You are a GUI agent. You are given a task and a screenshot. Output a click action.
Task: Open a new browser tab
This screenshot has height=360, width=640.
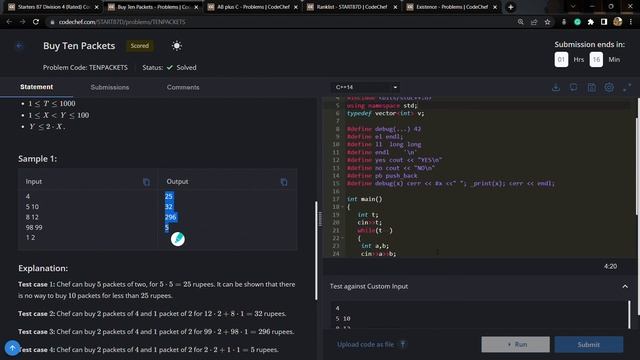pos(510,7)
